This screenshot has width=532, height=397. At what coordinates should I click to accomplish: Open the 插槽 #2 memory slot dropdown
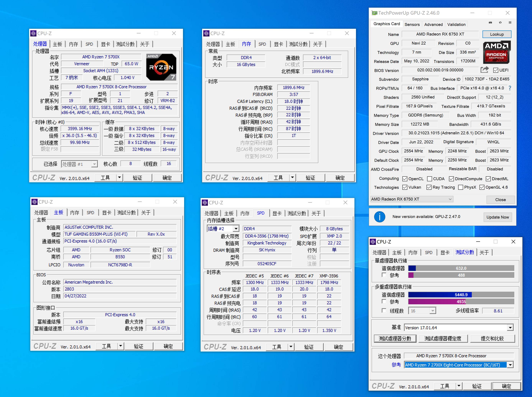[x=236, y=228]
